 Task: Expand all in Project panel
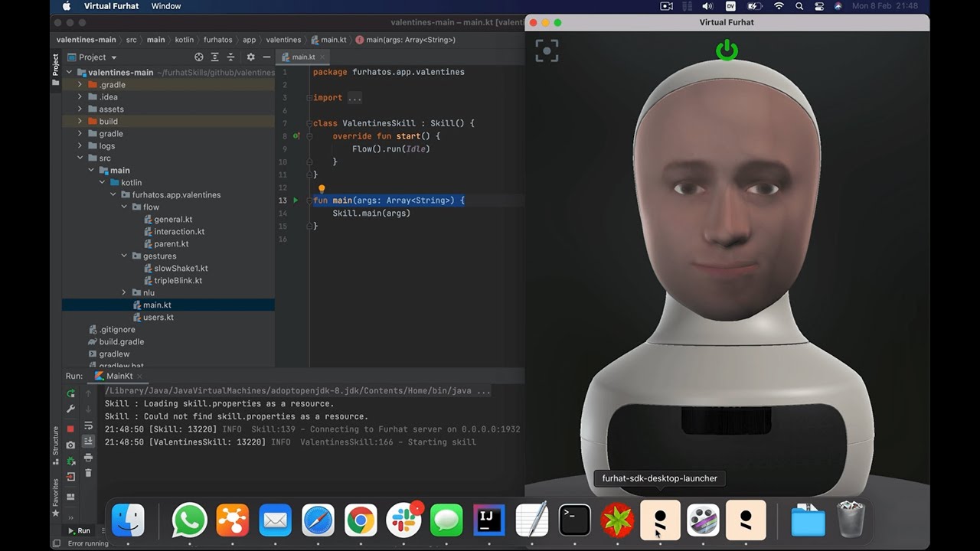215,57
